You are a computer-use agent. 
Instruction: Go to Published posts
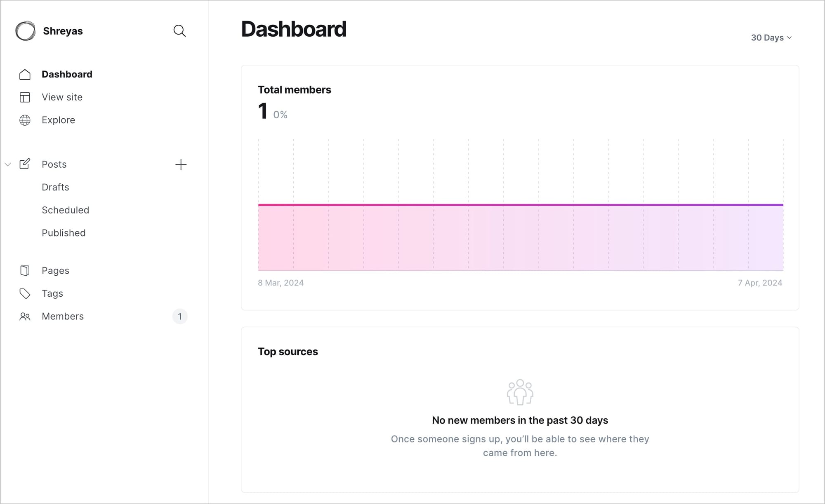pyautogui.click(x=64, y=233)
